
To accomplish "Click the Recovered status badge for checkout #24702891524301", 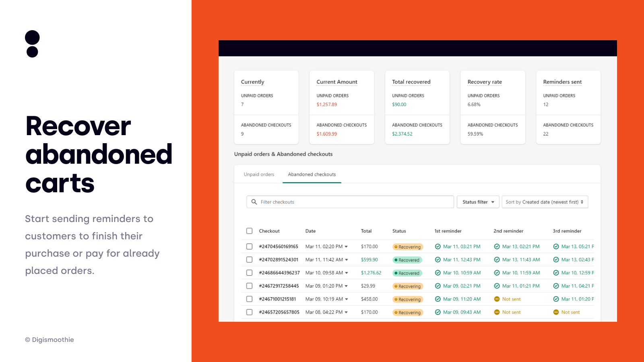I will click(407, 260).
